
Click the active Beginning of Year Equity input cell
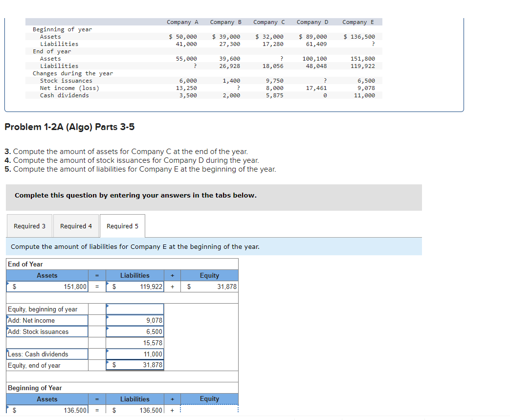[209, 410]
